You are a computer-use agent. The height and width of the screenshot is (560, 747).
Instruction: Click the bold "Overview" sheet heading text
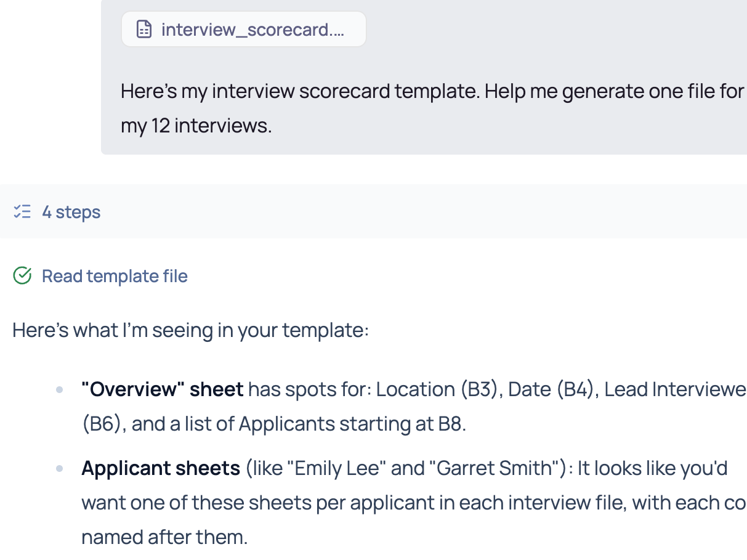pyautogui.click(x=163, y=389)
